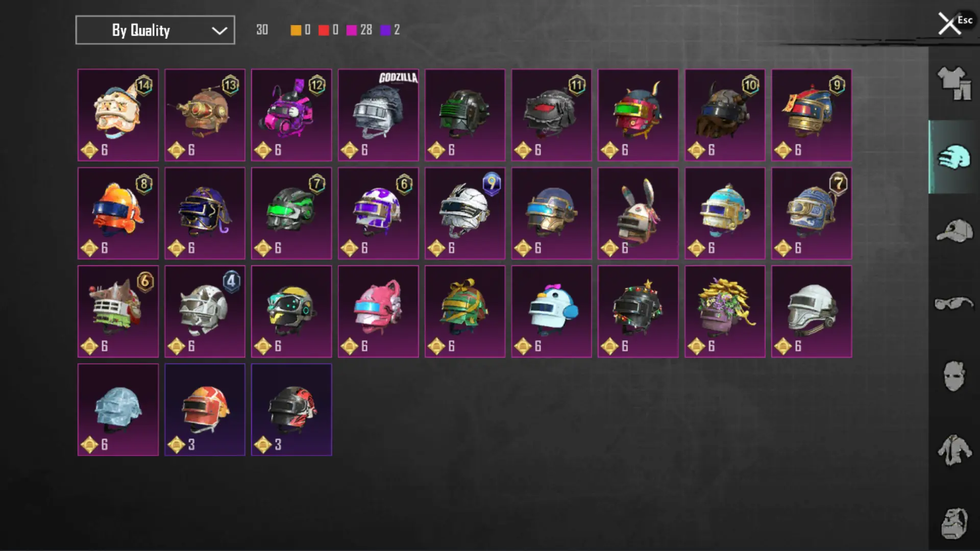Select the penguin helmet
Image resolution: width=980 pixels, height=551 pixels.
[x=551, y=311]
